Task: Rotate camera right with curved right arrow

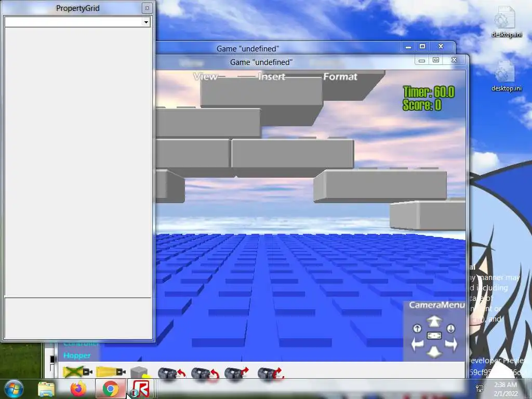Action: (451, 344)
